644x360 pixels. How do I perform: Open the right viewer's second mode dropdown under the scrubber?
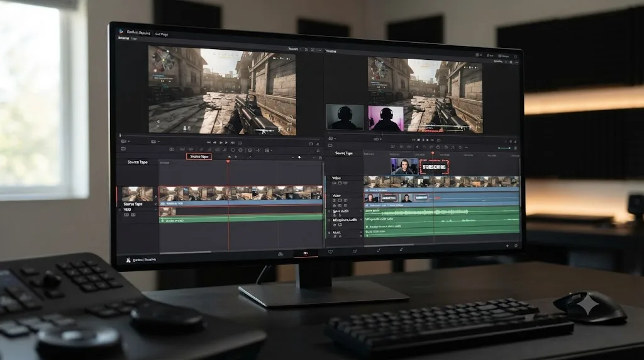377,139
